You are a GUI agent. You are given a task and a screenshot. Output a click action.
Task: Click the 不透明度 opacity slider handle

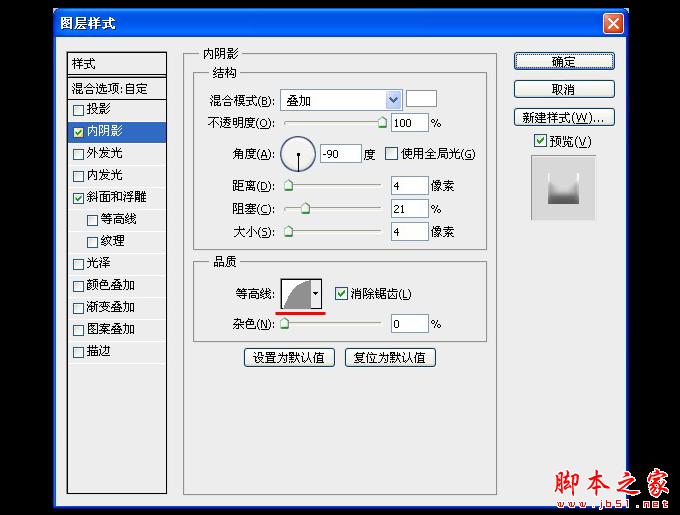pos(382,123)
